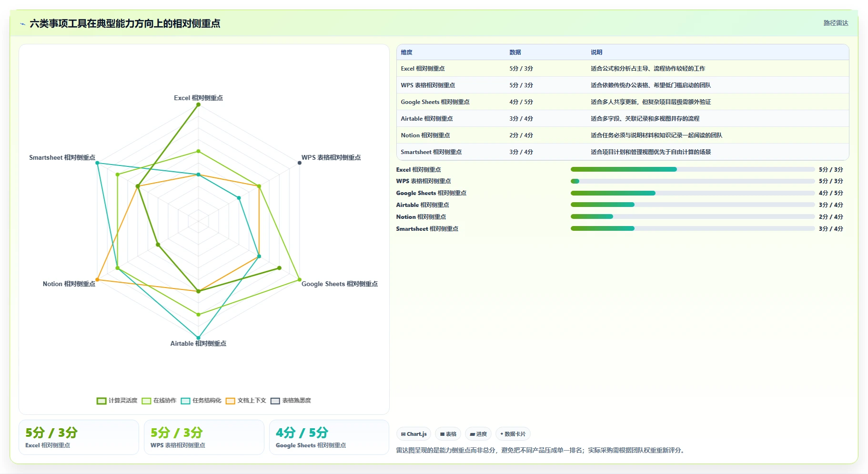
Task: Click the 维度 column header
Action: click(x=406, y=52)
